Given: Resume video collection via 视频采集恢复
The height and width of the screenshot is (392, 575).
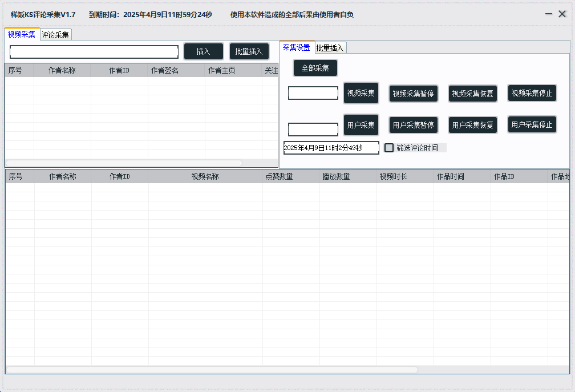Looking at the screenshot, I should (x=472, y=94).
